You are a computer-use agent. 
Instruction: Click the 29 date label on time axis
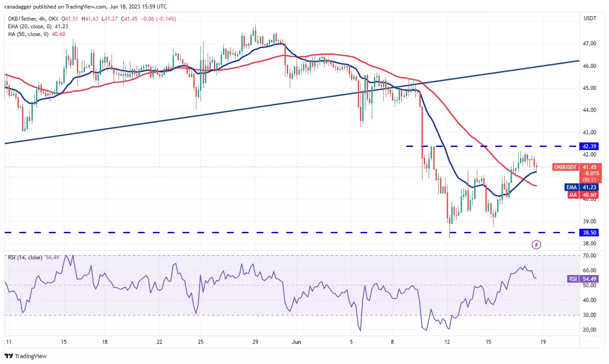point(255,342)
